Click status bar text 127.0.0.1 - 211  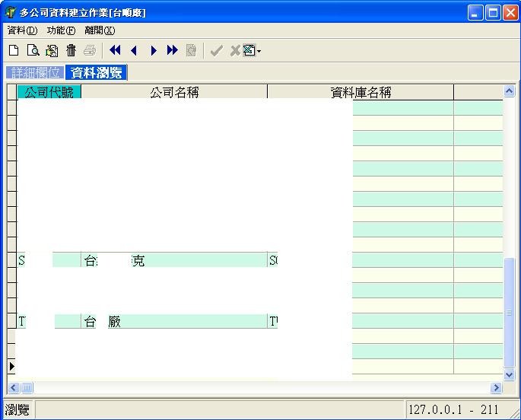click(x=453, y=409)
